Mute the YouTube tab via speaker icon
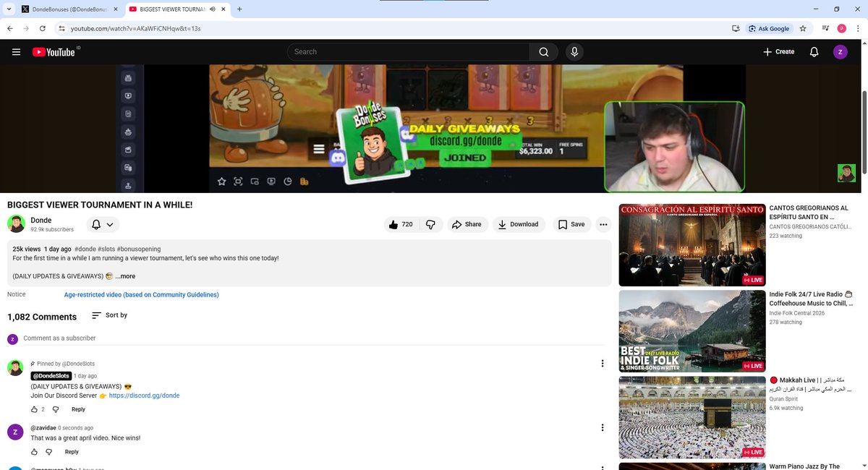This screenshot has width=868, height=470. click(212, 9)
